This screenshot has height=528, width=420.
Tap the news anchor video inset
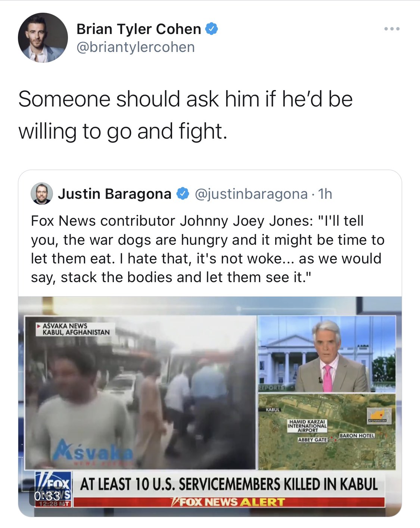(x=327, y=353)
